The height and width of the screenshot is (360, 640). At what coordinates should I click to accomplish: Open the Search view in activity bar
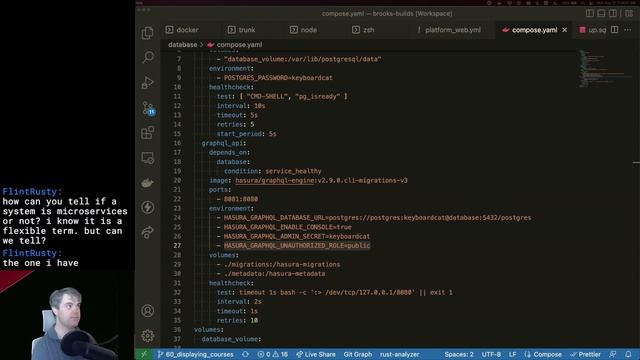[x=148, y=57]
